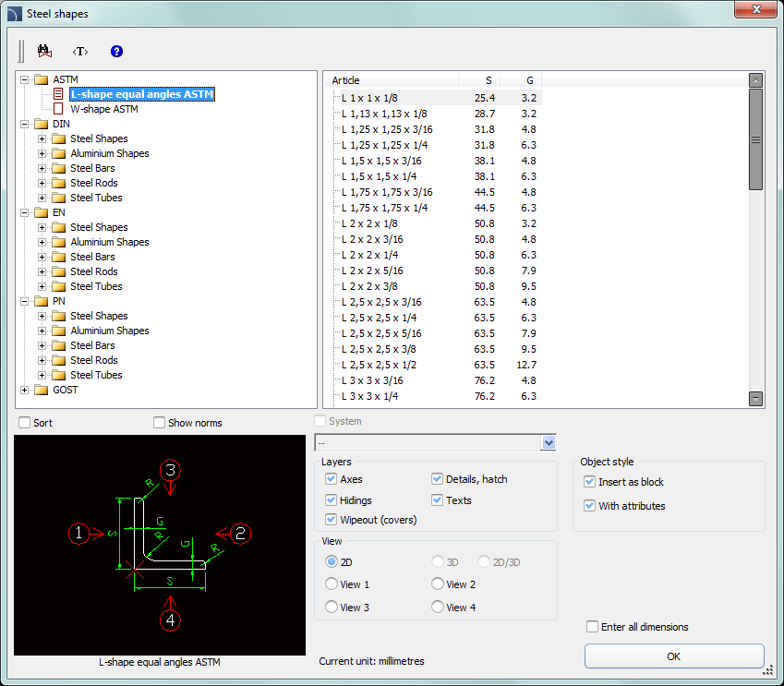Select the View 1 radio button
The height and width of the screenshot is (686, 784).
pos(331,584)
